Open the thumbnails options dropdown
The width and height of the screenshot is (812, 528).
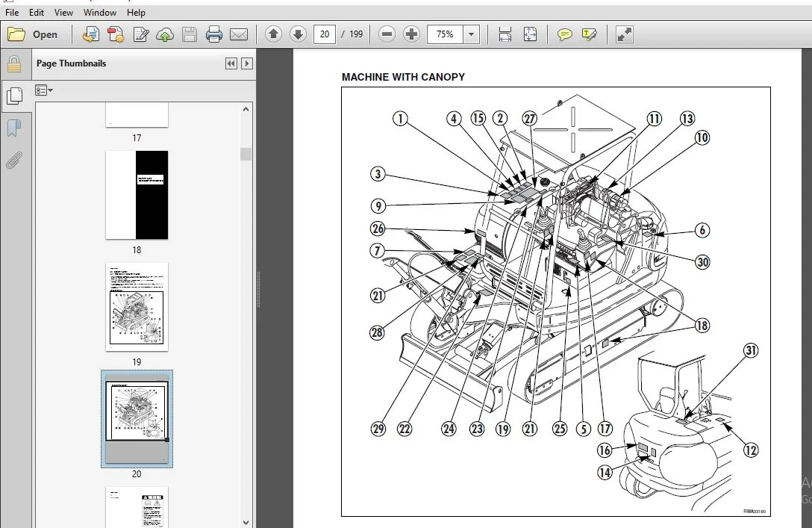pyautogui.click(x=44, y=90)
